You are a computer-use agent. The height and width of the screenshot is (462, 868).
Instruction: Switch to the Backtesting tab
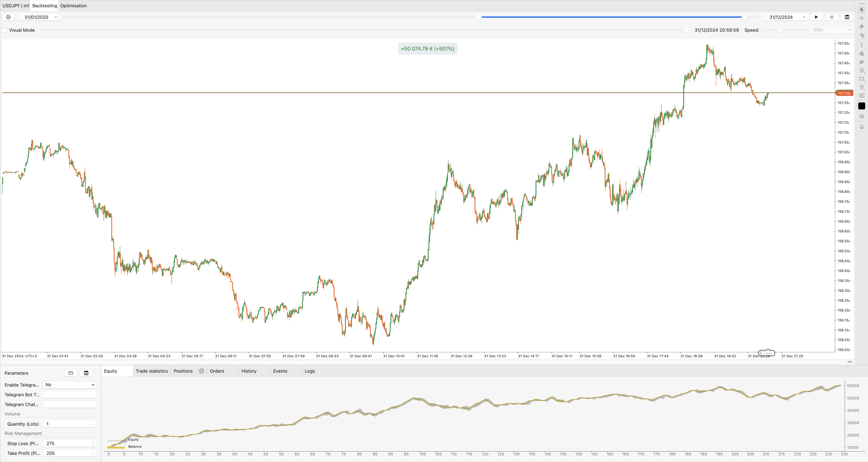pos(45,6)
